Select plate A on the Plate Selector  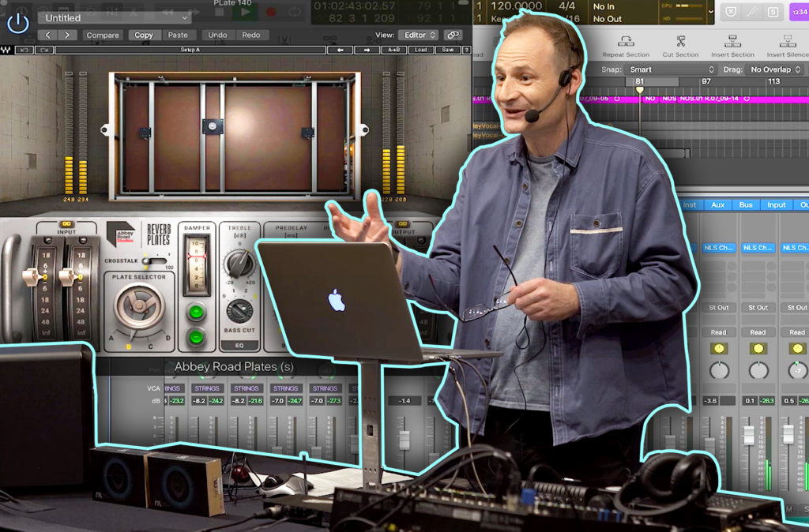coord(111,338)
